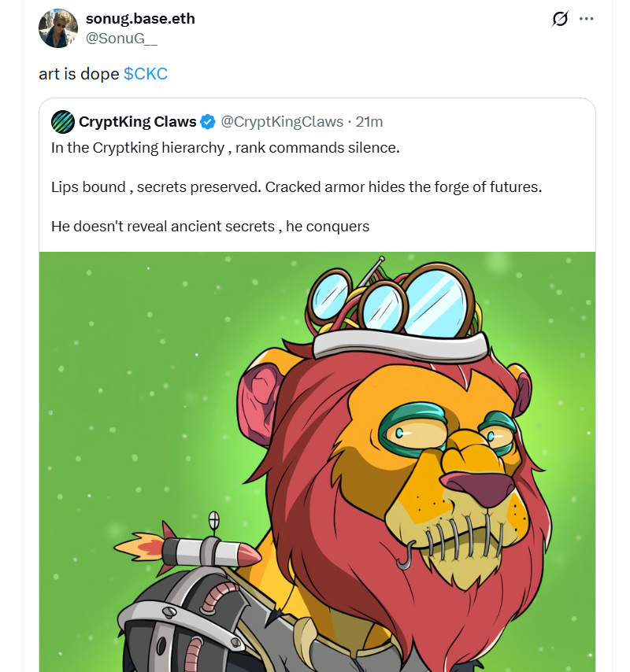The image size is (630, 672).
Task: Click the "art is dope" post text
Action: [79, 73]
